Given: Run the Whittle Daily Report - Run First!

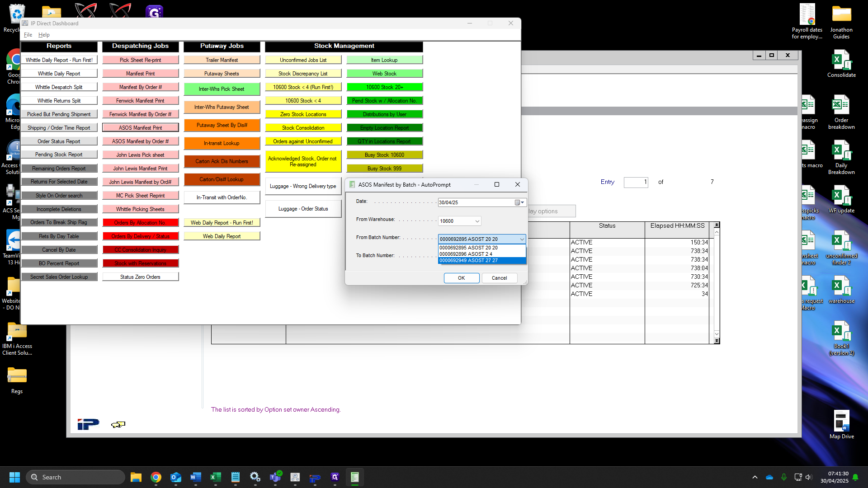Looking at the screenshot, I should 59,60.
